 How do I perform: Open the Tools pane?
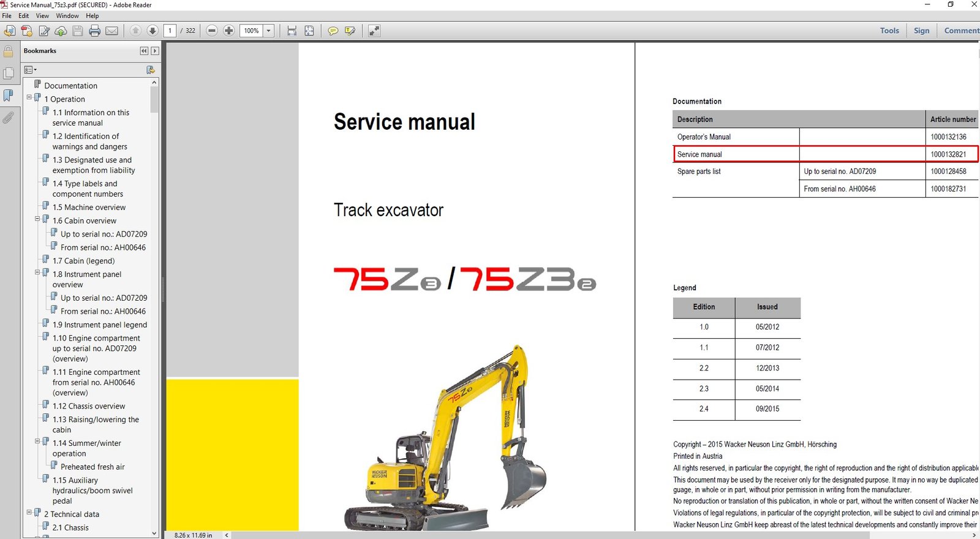889,31
